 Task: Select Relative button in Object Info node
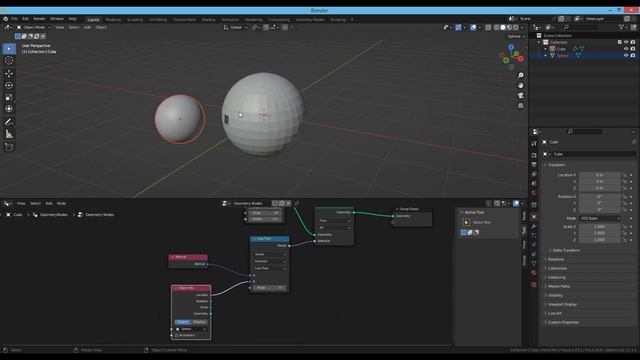pyautogui.click(x=200, y=322)
